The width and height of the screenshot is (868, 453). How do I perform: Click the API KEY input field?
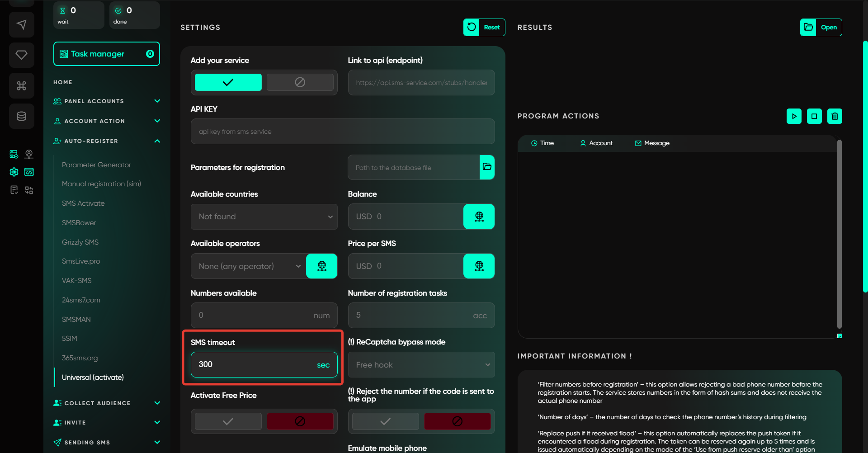point(342,132)
